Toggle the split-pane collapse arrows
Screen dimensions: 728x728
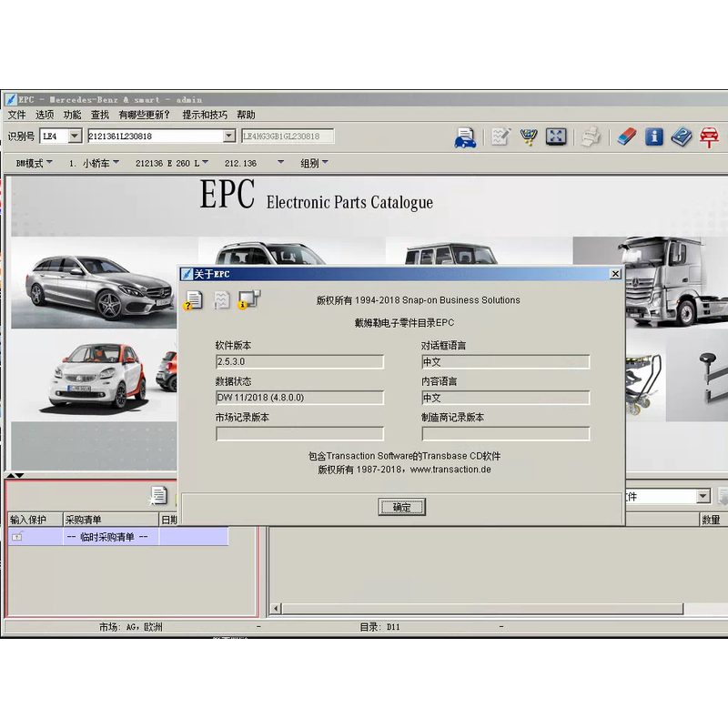click(15, 475)
